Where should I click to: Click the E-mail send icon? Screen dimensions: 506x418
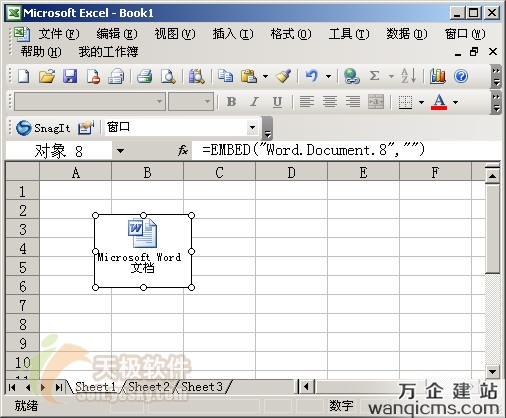point(116,76)
